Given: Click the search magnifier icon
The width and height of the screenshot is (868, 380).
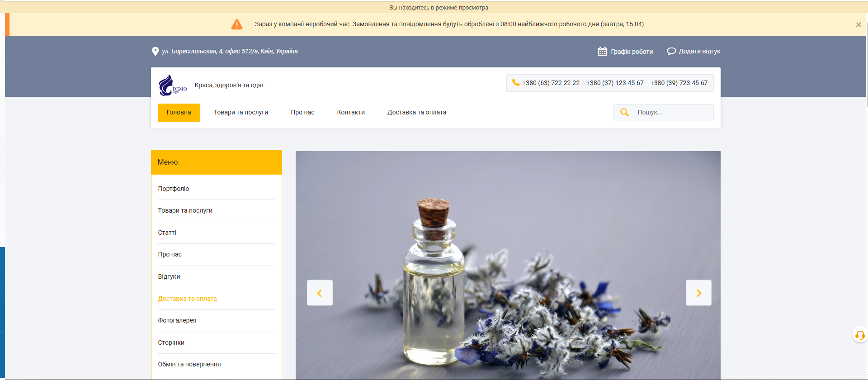Looking at the screenshot, I should point(624,113).
